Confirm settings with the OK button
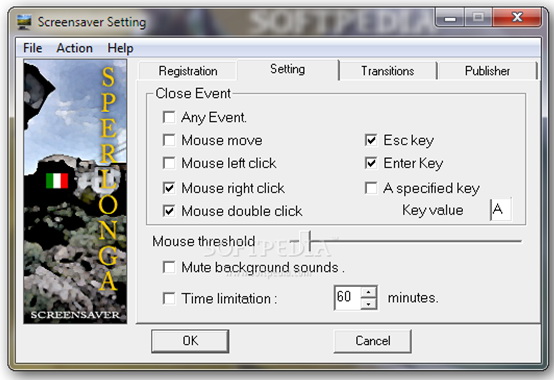Image resolution: width=554 pixels, height=380 pixels. (x=190, y=341)
